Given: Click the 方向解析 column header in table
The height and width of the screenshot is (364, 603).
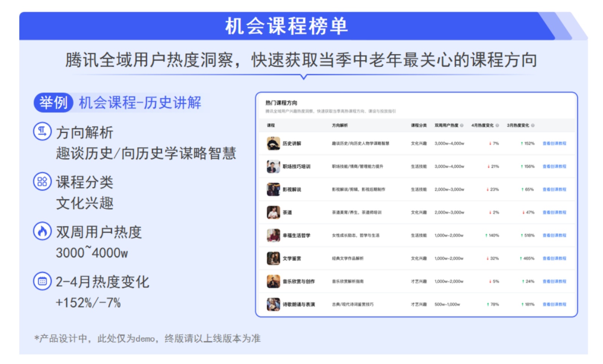Looking at the screenshot, I should point(340,125).
